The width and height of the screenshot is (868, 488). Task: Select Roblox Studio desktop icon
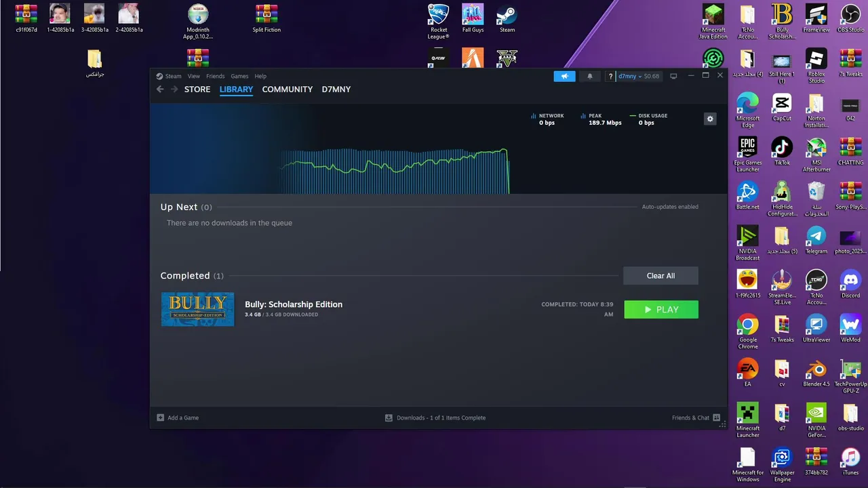(x=816, y=66)
